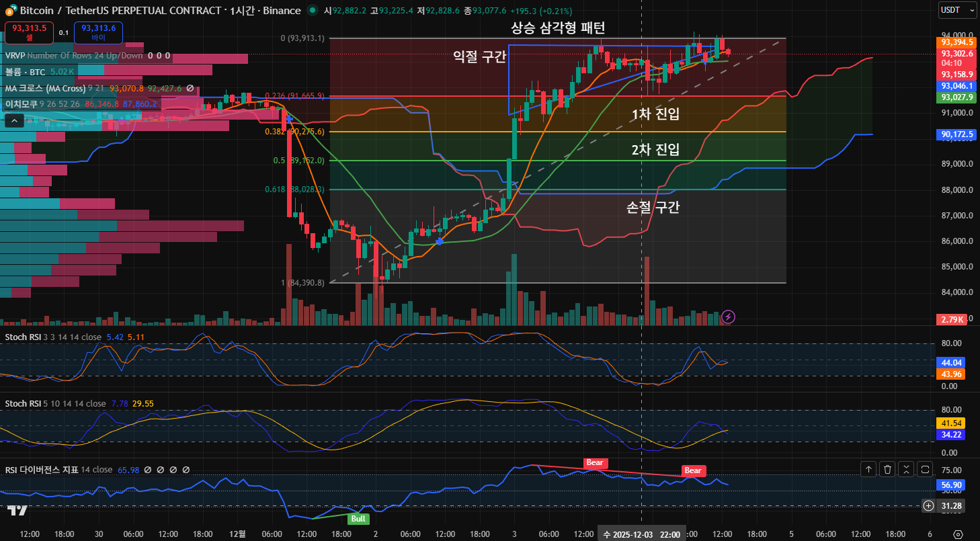
Task: Collapse the indicator legend with chevron
Action: click(x=15, y=121)
